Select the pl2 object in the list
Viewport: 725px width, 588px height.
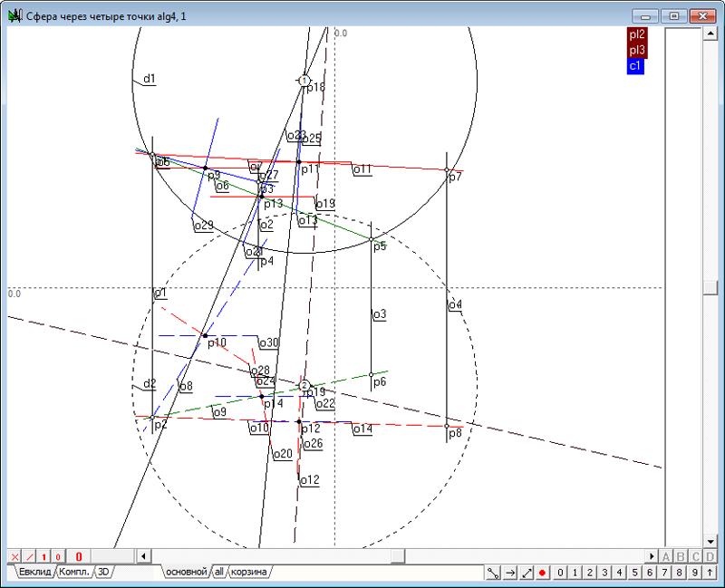click(x=637, y=34)
